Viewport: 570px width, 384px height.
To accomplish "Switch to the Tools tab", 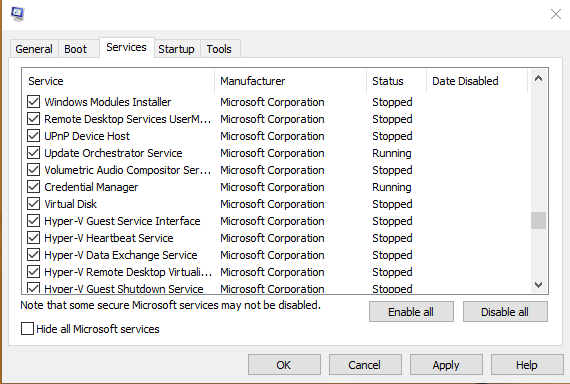I will click(x=219, y=49).
